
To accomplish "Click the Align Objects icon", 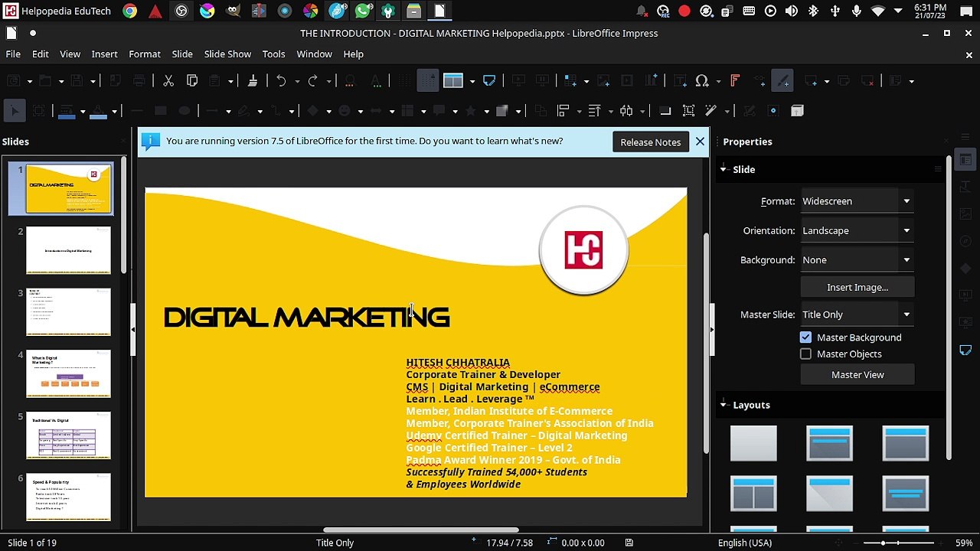I will tap(563, 111).
